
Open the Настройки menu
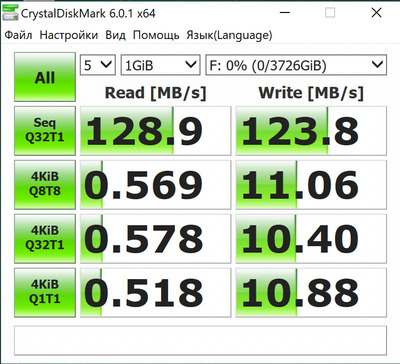coord(69,35)
